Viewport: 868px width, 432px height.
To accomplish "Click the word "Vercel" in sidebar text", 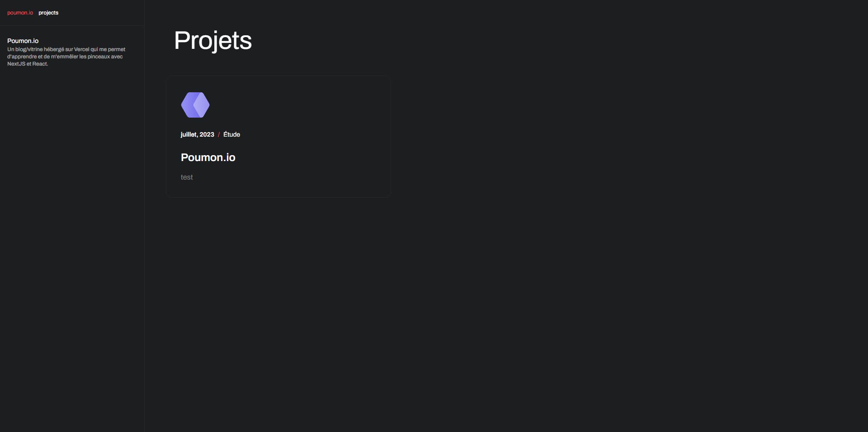I will click(82, 49).
